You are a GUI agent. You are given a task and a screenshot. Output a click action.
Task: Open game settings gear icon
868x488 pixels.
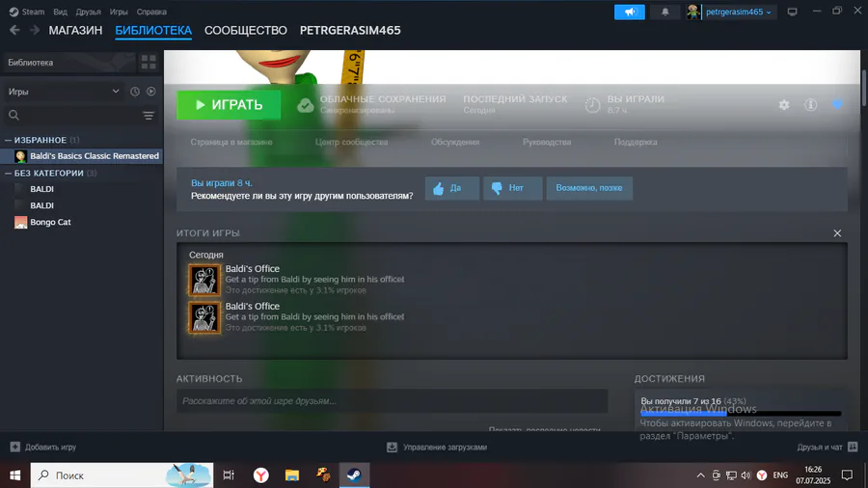pyautogui.click(x=784, y=104)
